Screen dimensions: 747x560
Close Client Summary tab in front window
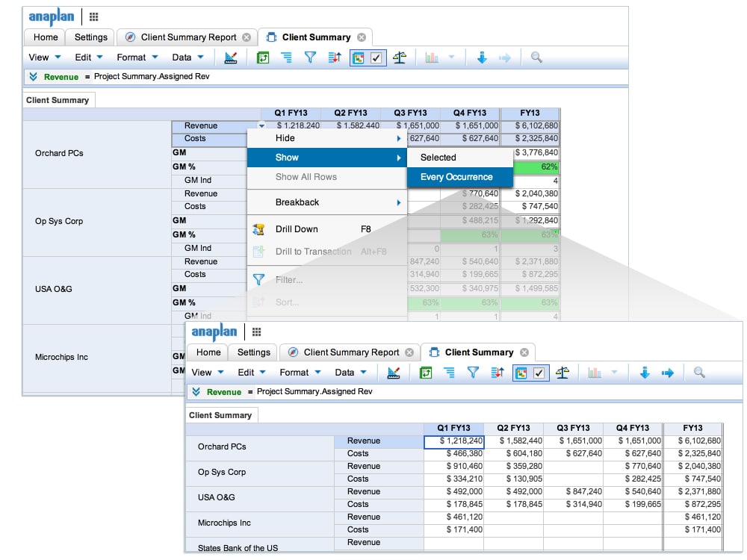[524, 352]
